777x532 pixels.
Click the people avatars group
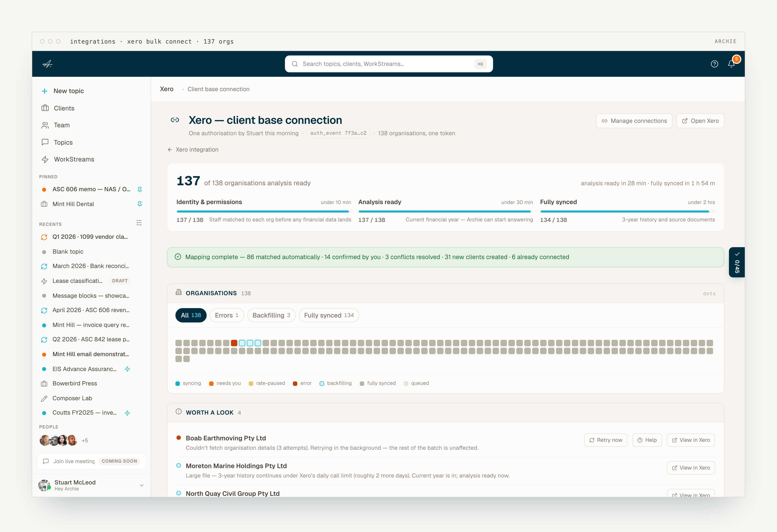pos(58,440)
